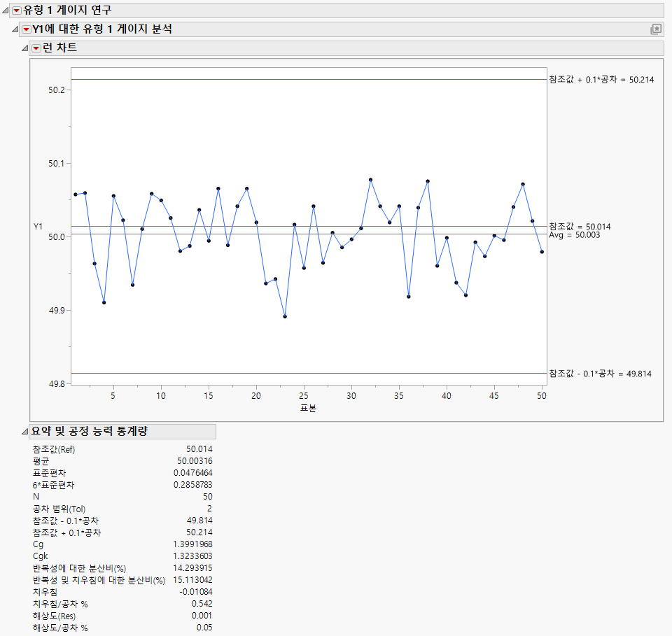672x636 pixels.
Task: Select the lowest data point near sample 23
Action: click(286, 316)
